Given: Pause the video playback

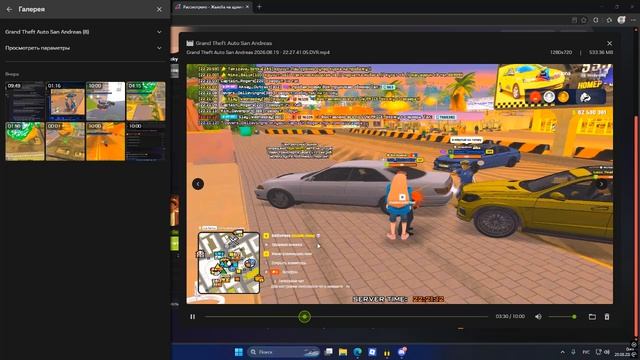Looking at the screenshot, I should [x=193, y=317].
